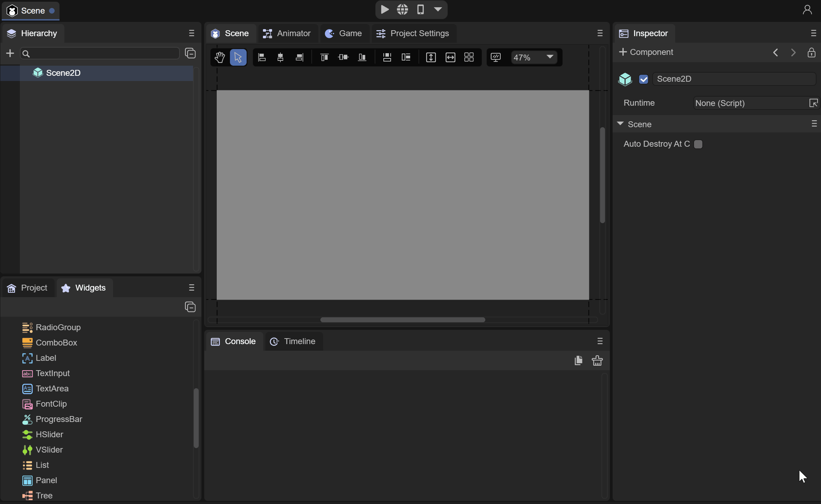Click the align left edges icon
This screenshot has height=504, width=821.
point(262,57)
